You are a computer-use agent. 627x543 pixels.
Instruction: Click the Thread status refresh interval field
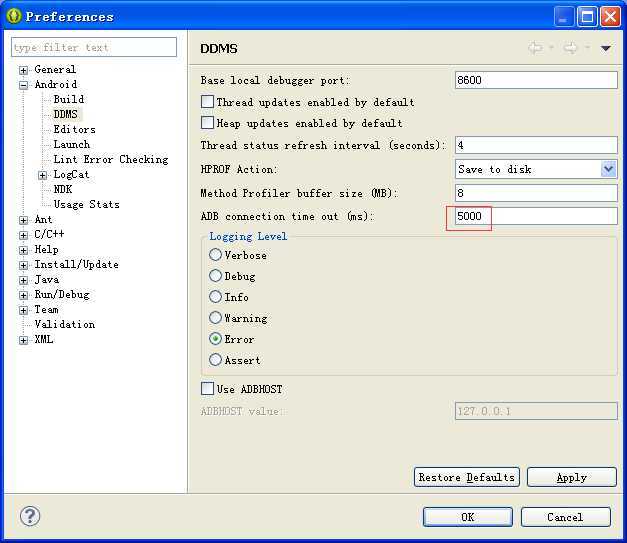pos(536,145)
